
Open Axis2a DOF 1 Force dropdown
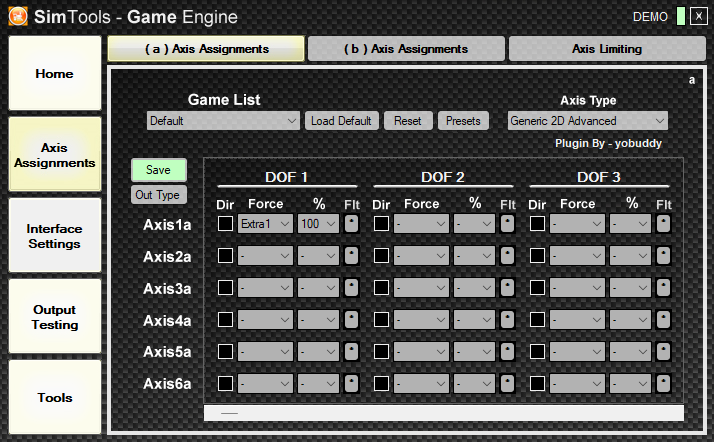click(265, 255)
